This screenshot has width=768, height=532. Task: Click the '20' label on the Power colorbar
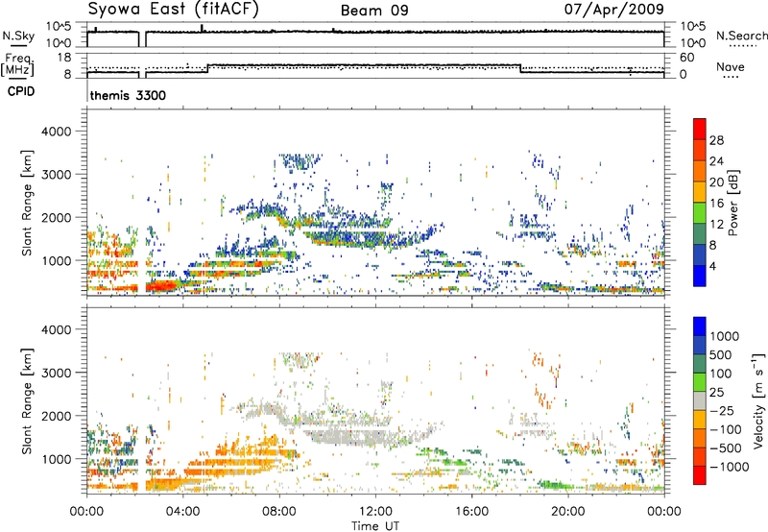point(716,182)
